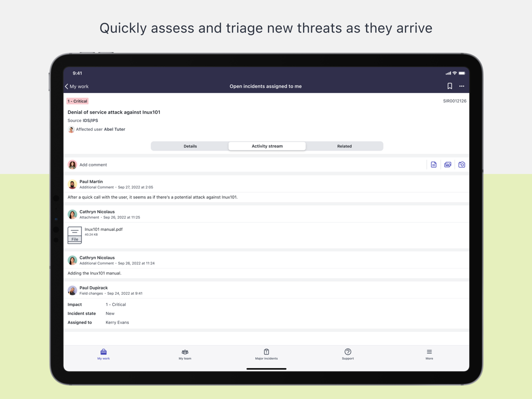Screen dimensions: 532x399
Task: Attach a document using file icon
Action: (434, 165)
